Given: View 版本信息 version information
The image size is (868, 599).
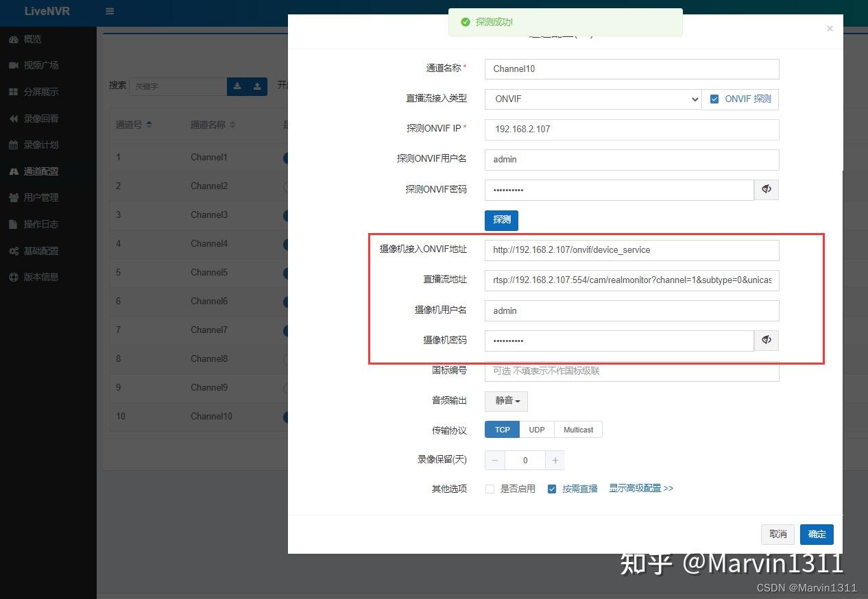Looking at the screenshot, I should [41, 277].
